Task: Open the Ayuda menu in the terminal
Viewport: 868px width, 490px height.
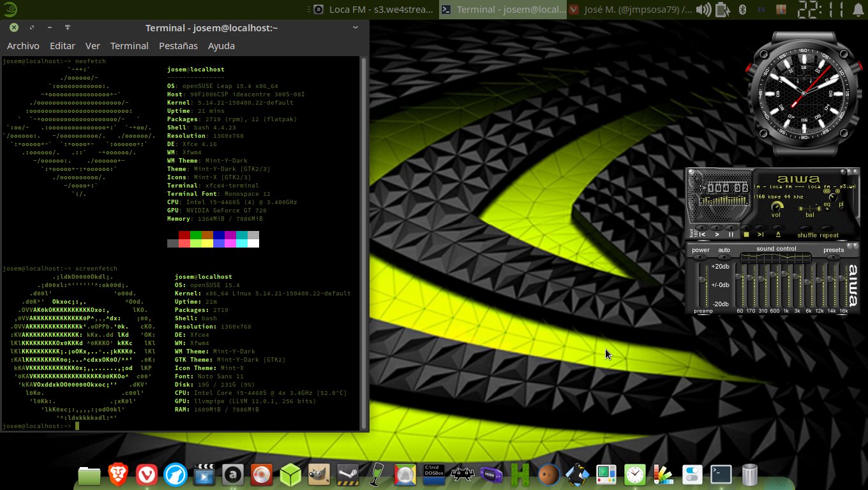Action: 221,46
